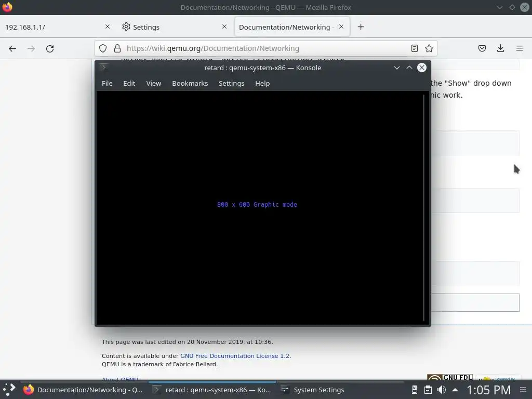Close the Konsole window

(x=422, y=68)
